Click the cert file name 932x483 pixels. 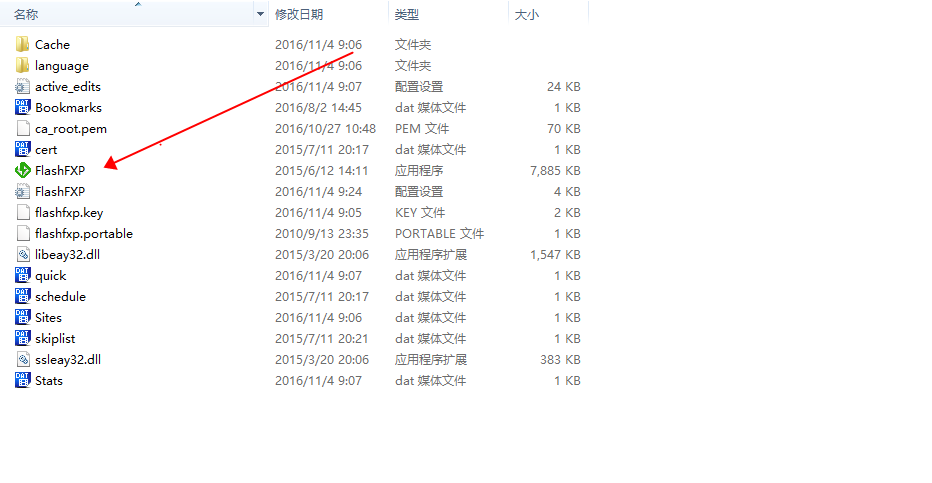[x=46, y=150]
